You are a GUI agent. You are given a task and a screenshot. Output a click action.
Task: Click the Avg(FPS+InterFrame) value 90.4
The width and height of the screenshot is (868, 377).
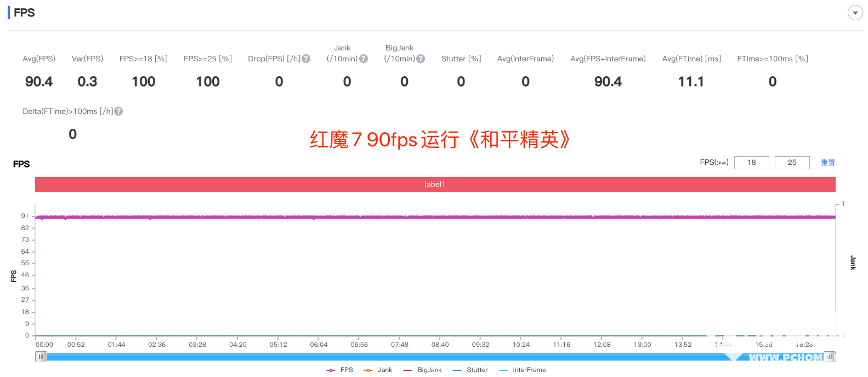click(x=608, y=82)
